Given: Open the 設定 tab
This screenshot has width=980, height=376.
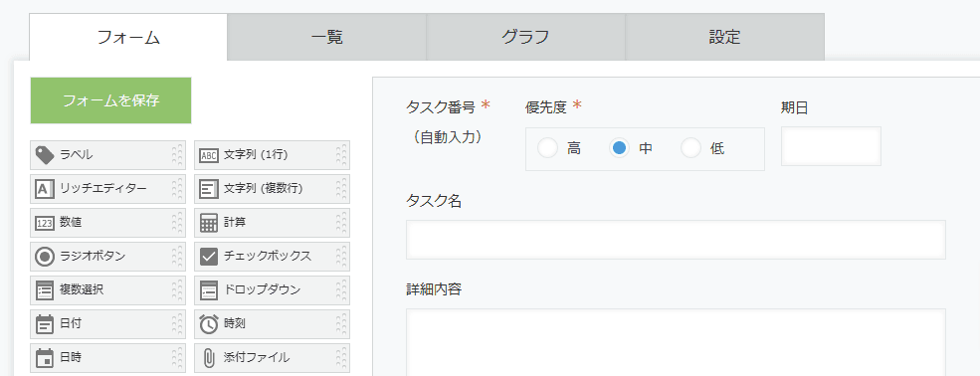Looking at the screenshot, I should (724, 37).
